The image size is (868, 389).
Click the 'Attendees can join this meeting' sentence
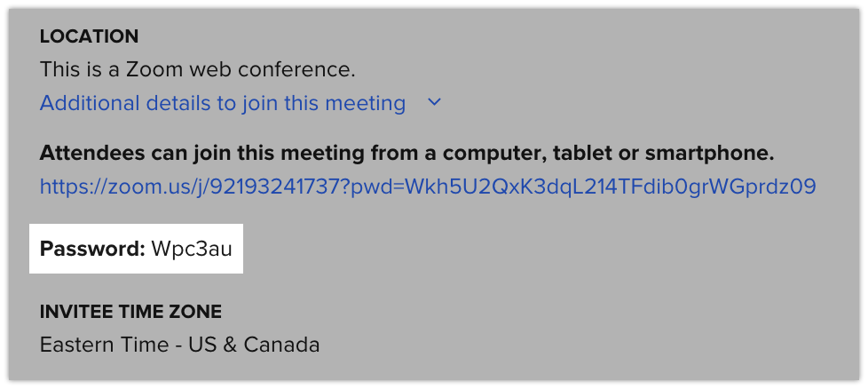click(x=407, y=153)
